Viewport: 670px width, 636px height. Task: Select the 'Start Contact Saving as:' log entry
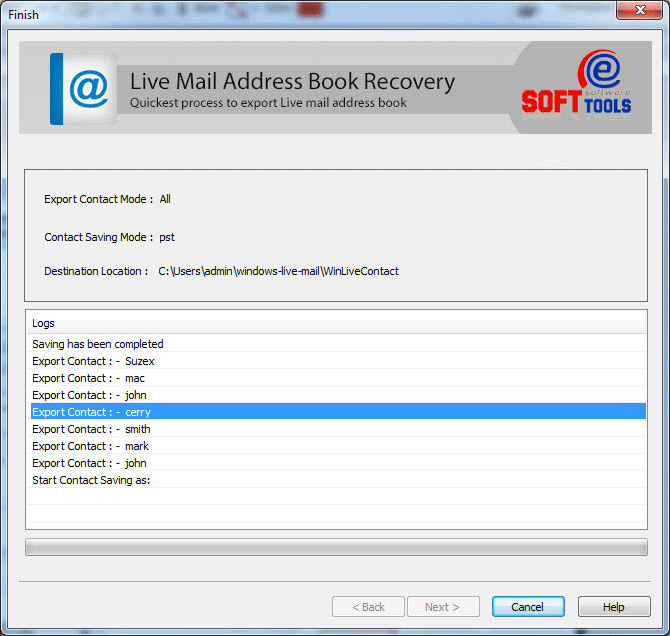pos(97,480)
